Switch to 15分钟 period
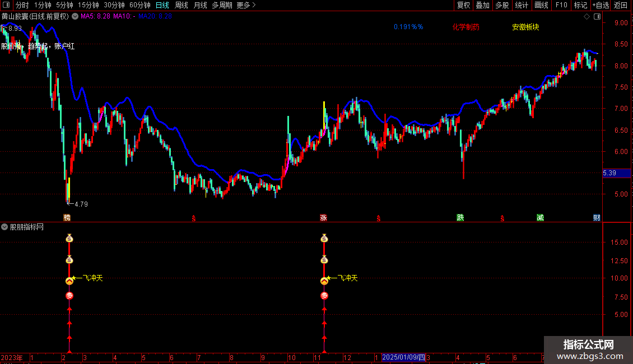 (x=88, y=5)
